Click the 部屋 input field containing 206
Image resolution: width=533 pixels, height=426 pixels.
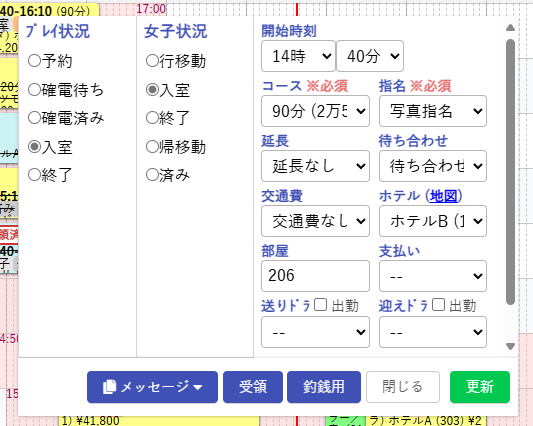[x=315, y=276]
